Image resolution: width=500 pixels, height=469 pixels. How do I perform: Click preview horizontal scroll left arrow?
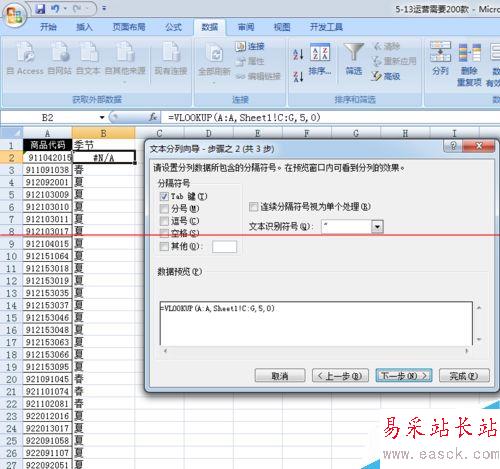(x=165, y=351)
